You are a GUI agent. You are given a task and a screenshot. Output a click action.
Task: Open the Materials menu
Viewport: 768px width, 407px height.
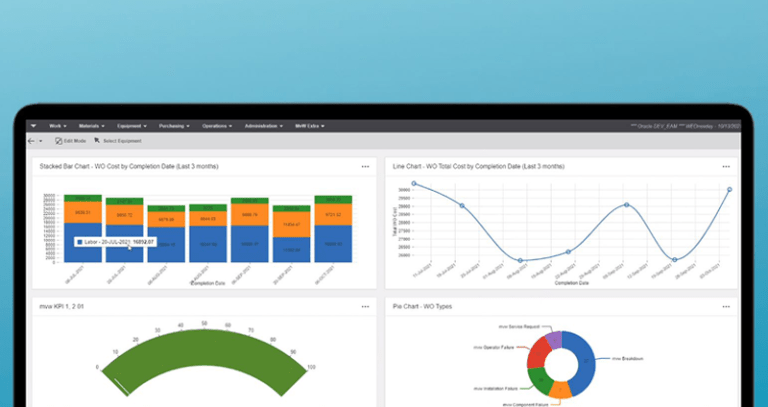pos(92,126)
